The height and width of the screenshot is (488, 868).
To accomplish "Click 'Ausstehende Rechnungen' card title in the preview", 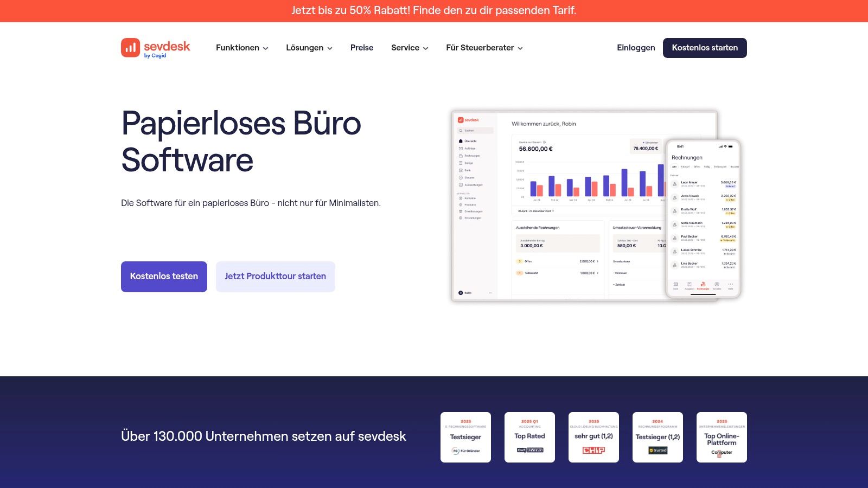I will 538,228.
